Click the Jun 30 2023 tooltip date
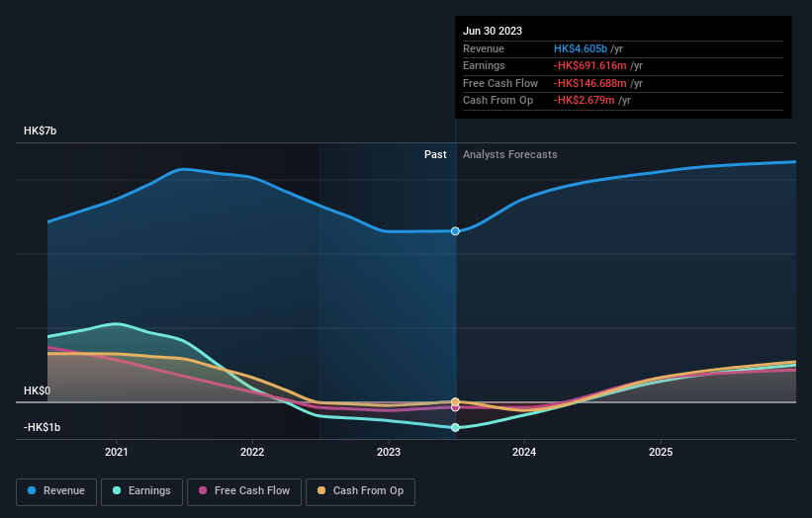Screen dimensions: 812x518 (493, 31)
